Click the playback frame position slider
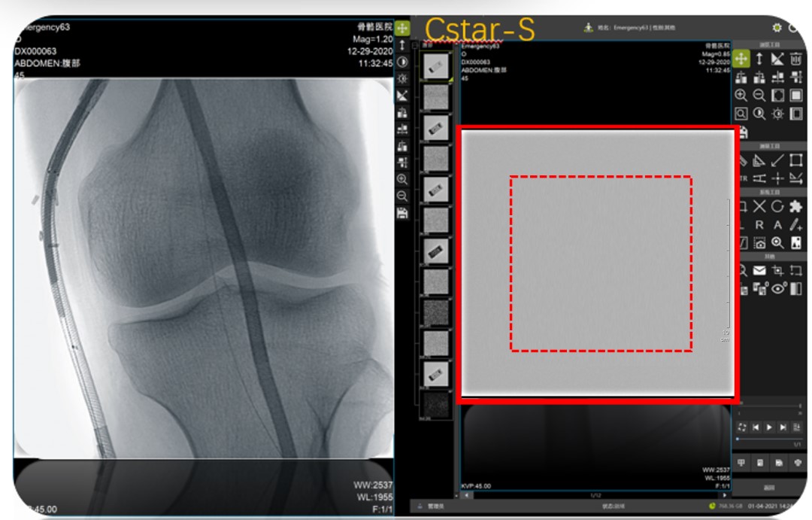Image resolution: width=812 pixels, height=520 pixels. pos(768,439)
